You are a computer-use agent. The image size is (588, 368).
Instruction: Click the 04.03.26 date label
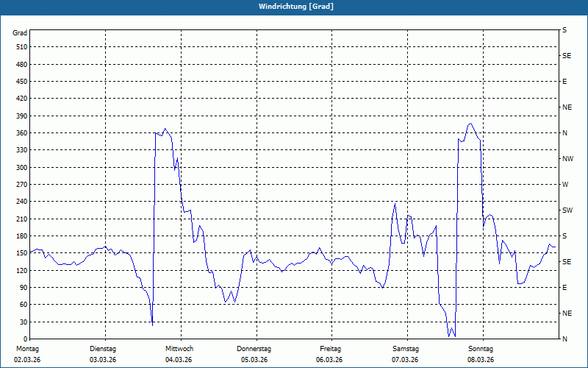click(x=179, y=360)
